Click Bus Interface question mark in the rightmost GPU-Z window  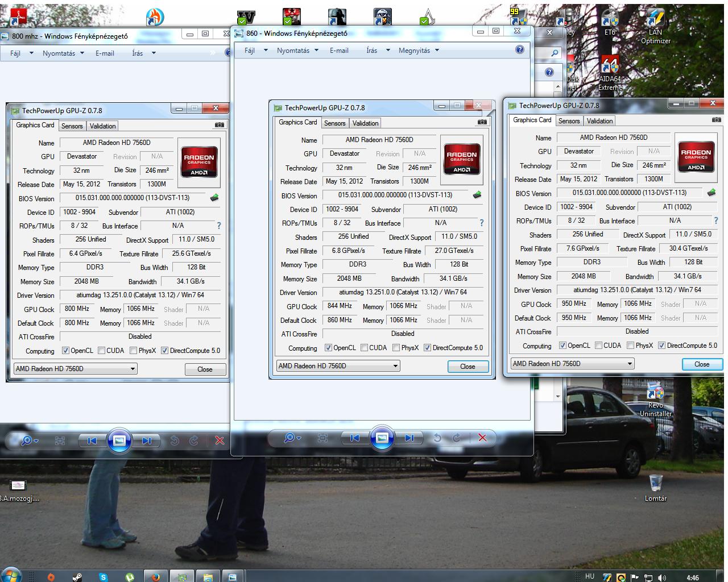[x=716, y=221]
